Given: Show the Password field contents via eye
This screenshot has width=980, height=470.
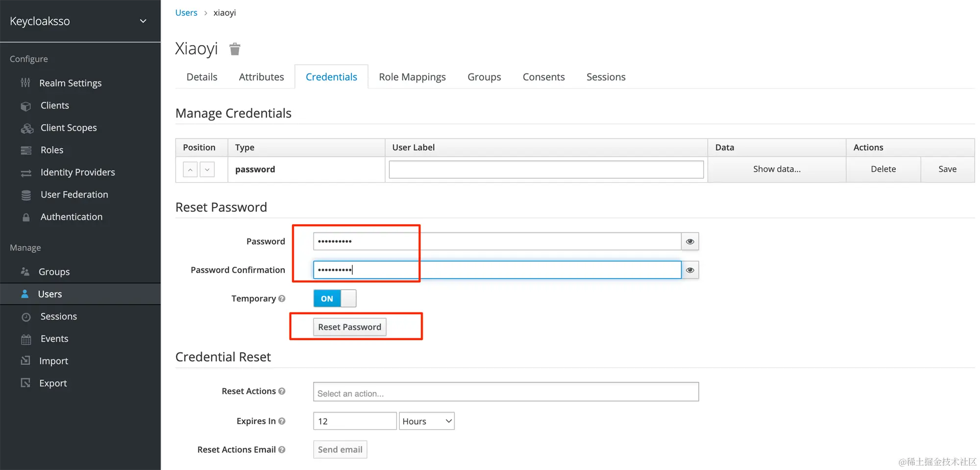Looking at the screenshot, I should 690,241.
